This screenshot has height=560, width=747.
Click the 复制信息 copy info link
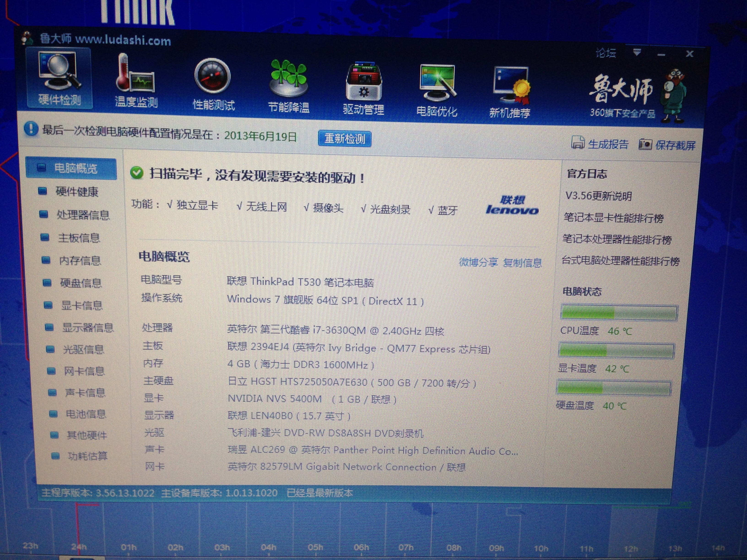coord(522,263)
